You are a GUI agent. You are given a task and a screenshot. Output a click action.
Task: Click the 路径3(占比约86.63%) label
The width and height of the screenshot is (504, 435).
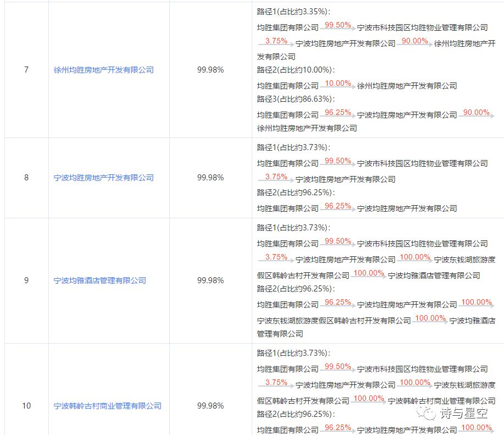pos(296,99)
